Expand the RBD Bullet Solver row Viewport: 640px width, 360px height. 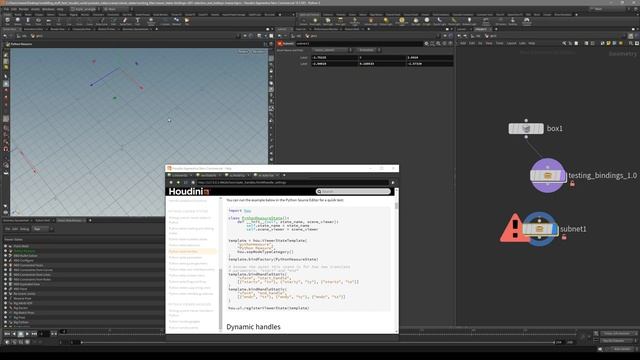tap(5, 256)
